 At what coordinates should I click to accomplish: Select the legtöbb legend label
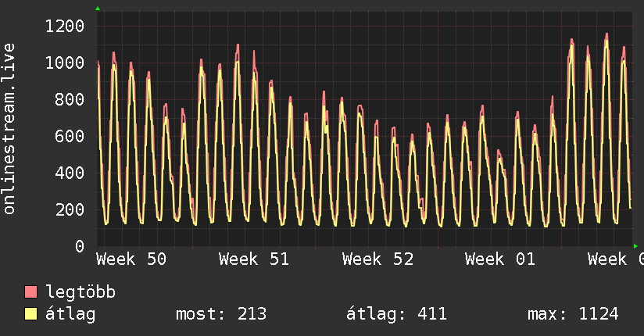click(x=81, y=293)
